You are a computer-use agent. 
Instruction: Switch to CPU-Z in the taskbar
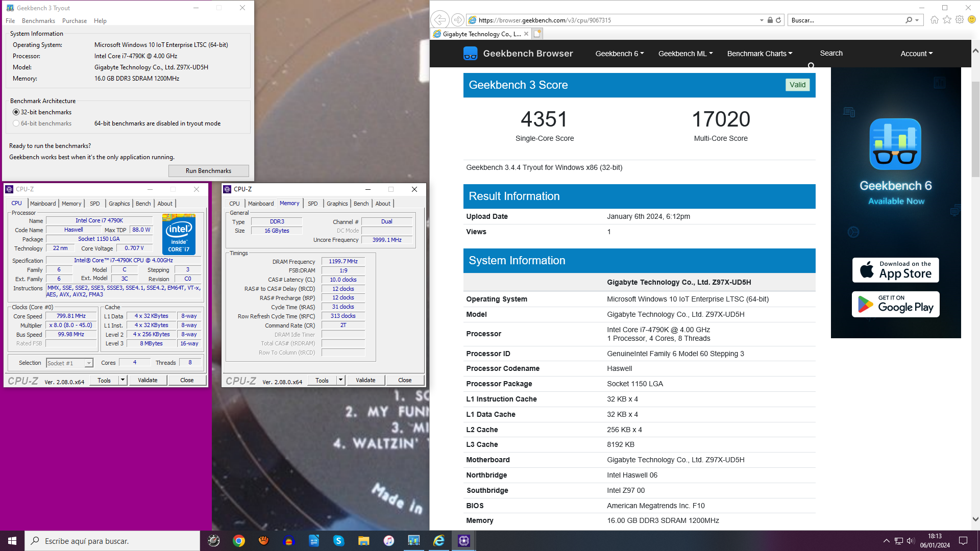pyautogui.click(x=463, y=541)
